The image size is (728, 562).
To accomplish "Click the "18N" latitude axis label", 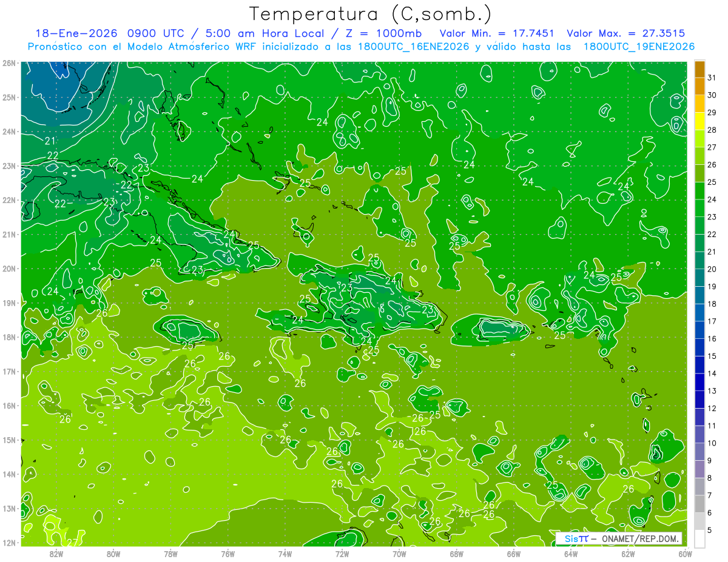I will coord(8,337).
